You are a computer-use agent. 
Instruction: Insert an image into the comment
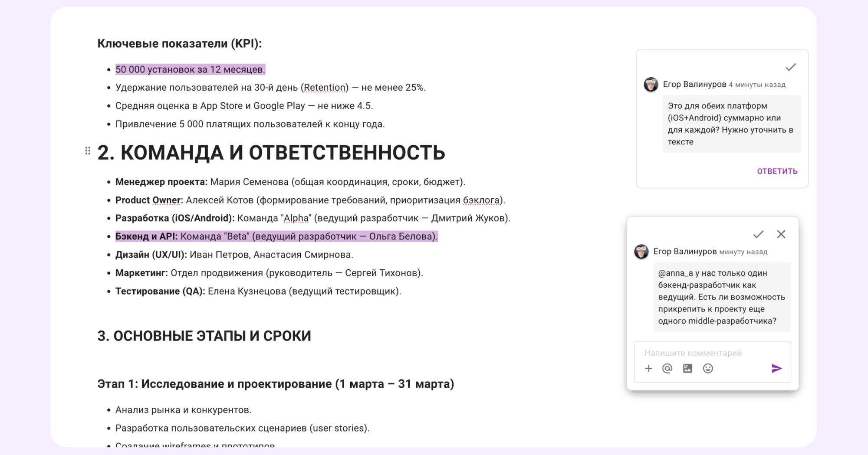687,368
